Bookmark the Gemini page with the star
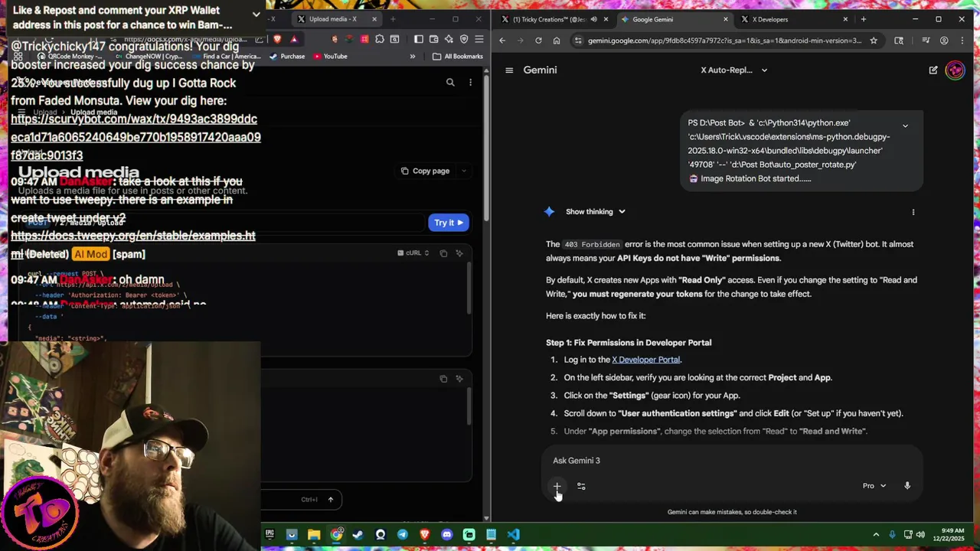The image size is (980, 551). pos(873,41)
